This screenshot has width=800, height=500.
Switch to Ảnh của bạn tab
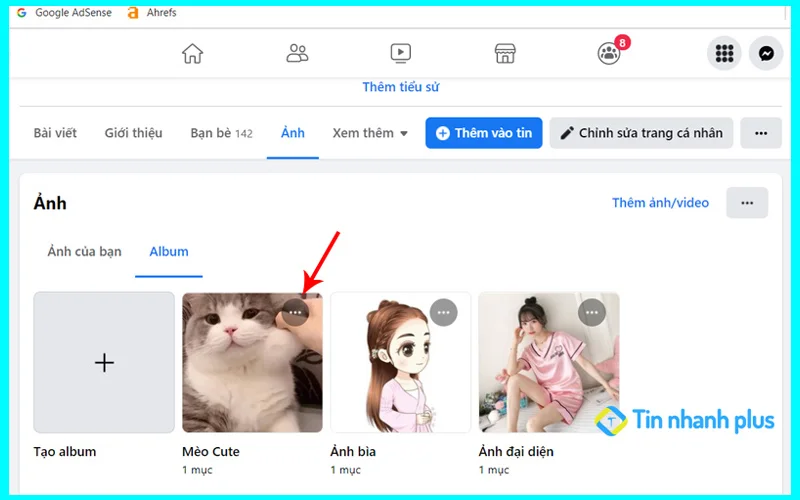pos(85,252)
